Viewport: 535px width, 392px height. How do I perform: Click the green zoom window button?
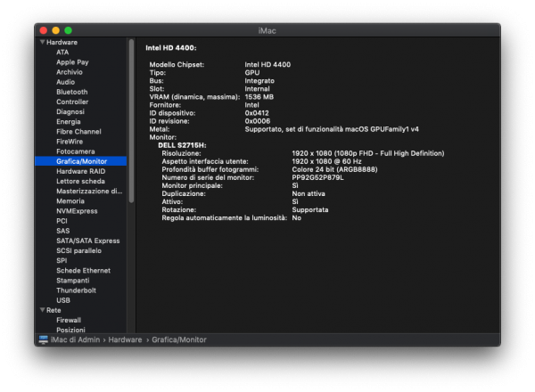(68, 30)
